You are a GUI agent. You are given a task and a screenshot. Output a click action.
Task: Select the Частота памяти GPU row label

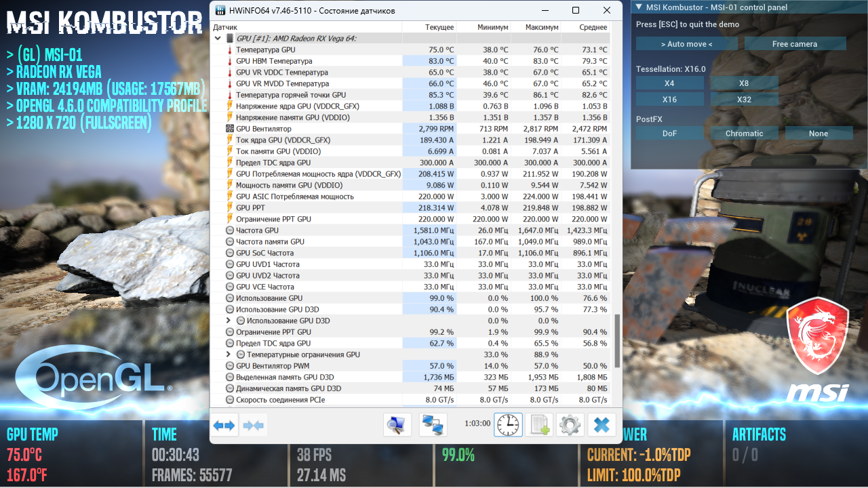tap(270, 242)
